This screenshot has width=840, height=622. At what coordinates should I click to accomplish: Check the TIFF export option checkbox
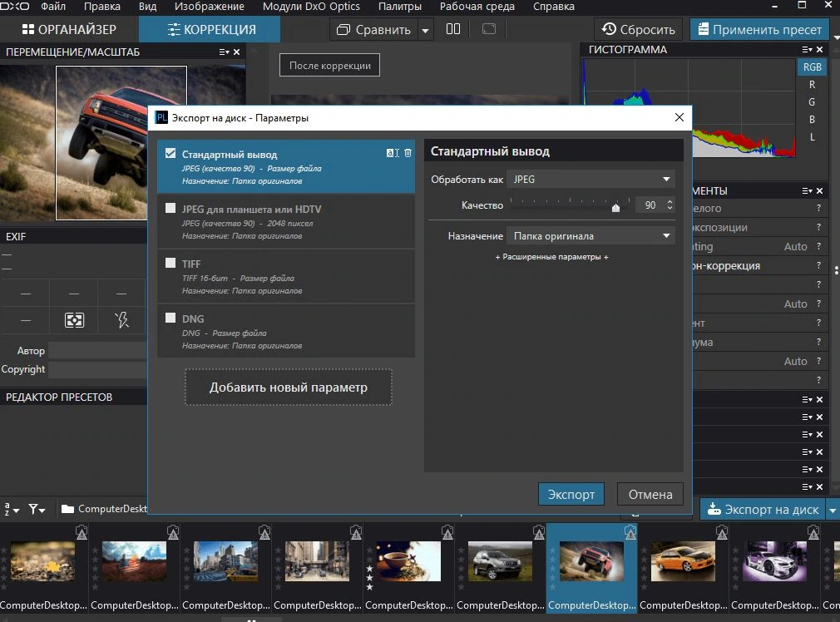pyautogui.click(x=170, y=263)
